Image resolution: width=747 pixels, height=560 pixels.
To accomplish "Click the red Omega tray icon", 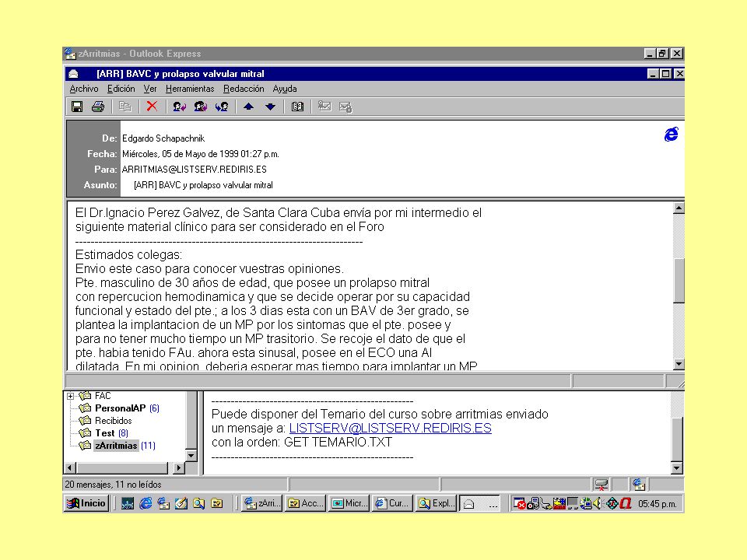I will [x=626, y=503].
